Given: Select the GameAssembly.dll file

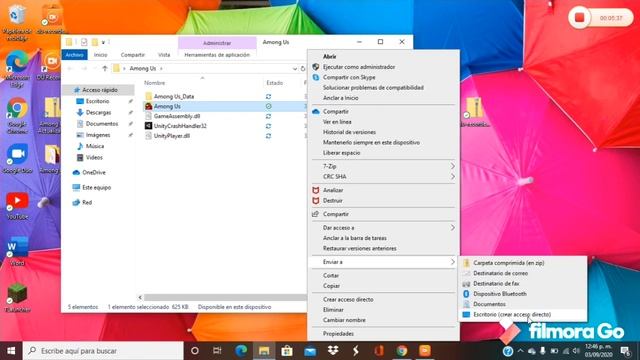Looking at the screenshot, I should click(176, 116).
